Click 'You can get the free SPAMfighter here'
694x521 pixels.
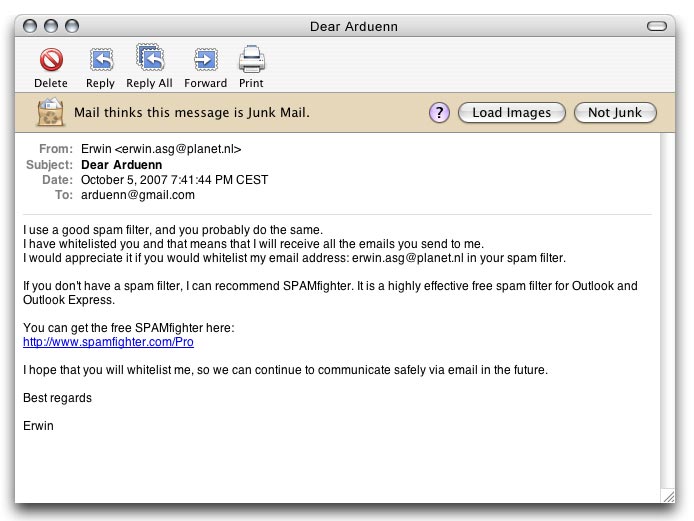click(129, 328)
